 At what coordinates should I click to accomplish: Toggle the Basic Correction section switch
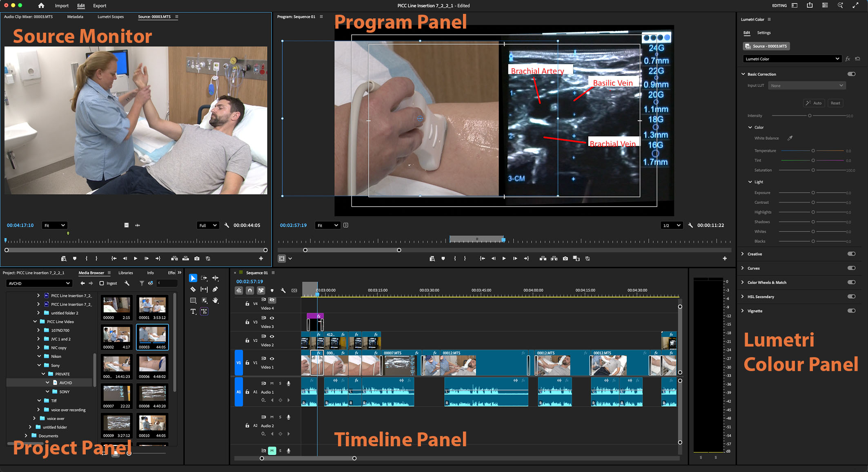point(851,74)
